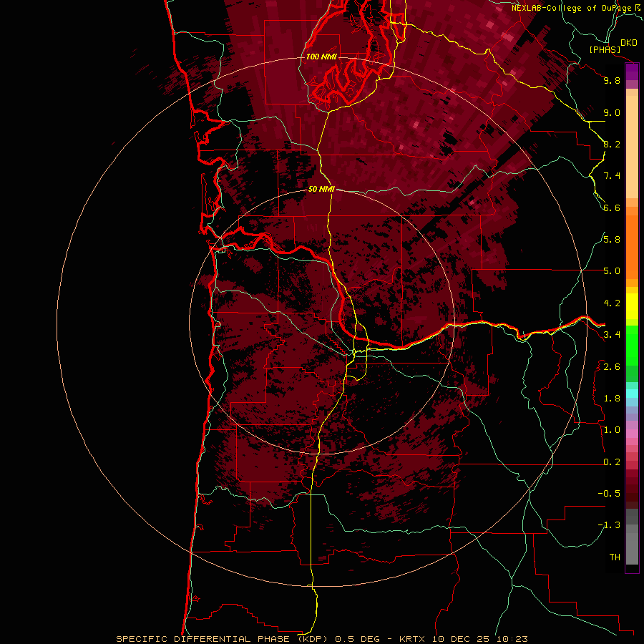Image resolution: width=644 pixels, height=644 pixels.
Task: Click the KRTX station identifier in caption
Action: [x=413, y=639]
